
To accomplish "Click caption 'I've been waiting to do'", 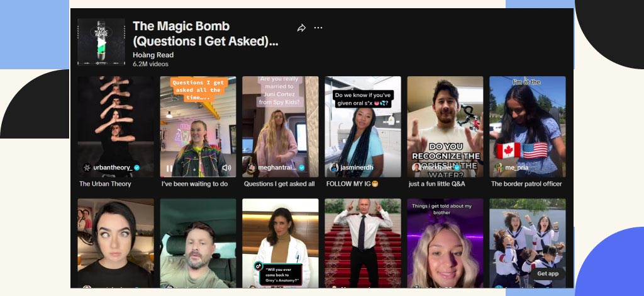I will click(x=195, y=184).
